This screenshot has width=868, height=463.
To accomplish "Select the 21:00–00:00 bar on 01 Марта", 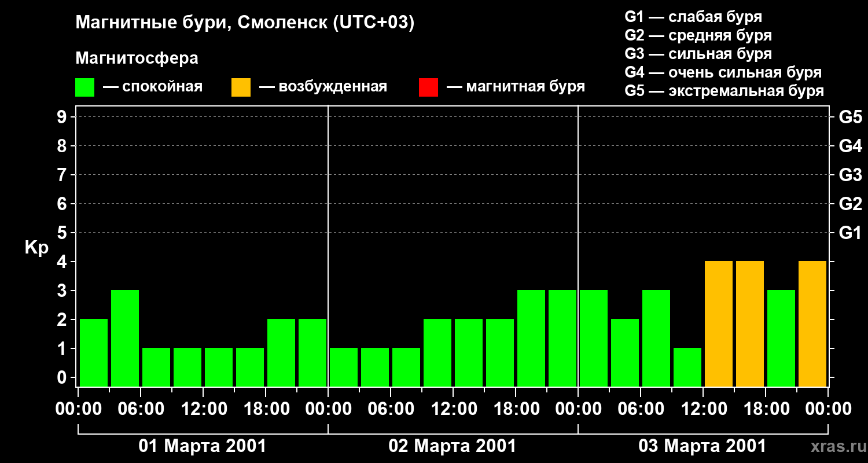I will 312,352.
